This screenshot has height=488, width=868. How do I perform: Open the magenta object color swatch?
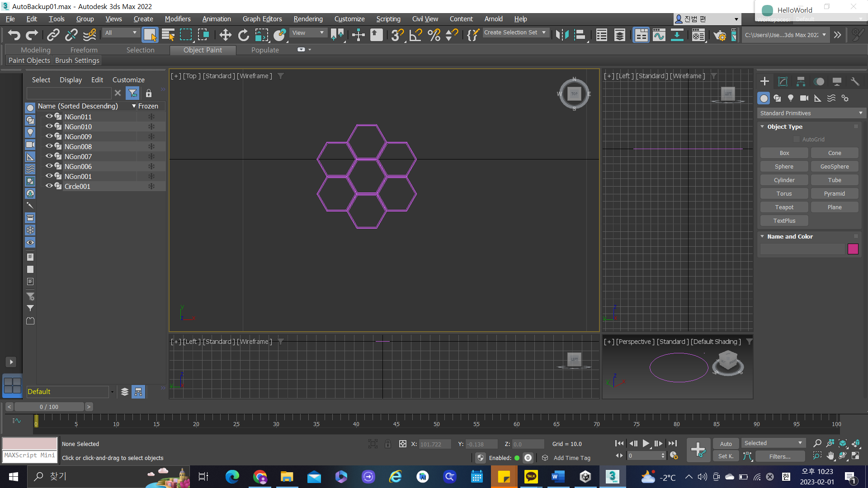tap(853, 249)
